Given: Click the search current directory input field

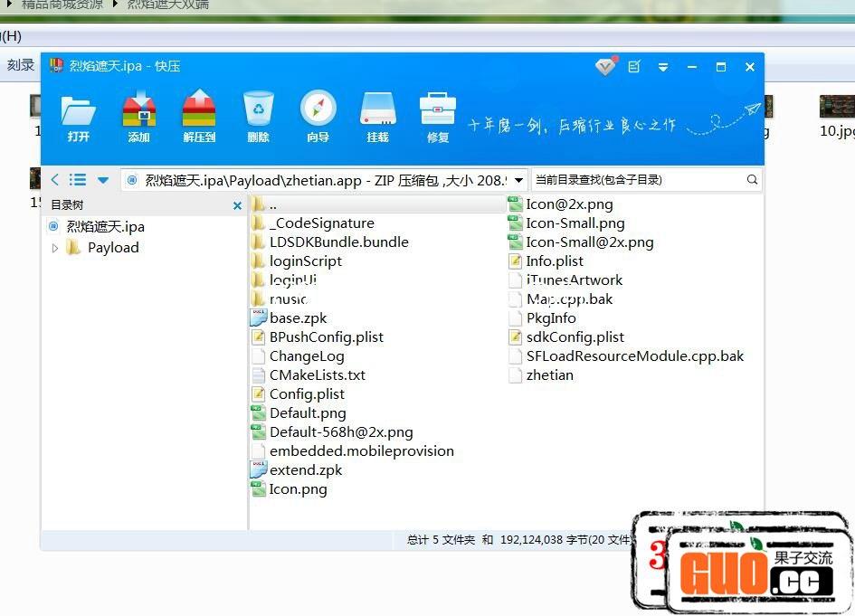Looking at the screenshot, I should [x=637, y=180].
